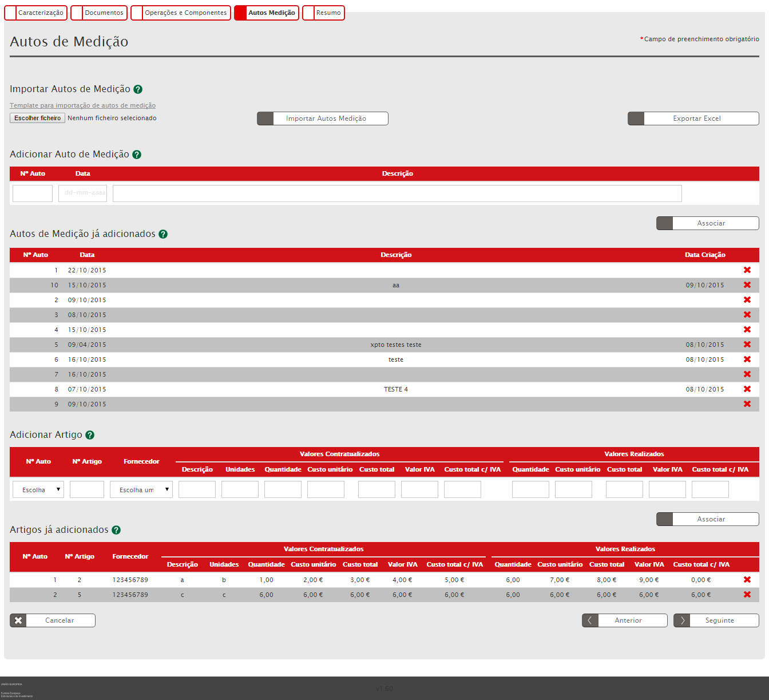Focus the Data dd-mm-aaaa input field

[x=82, y=193]
